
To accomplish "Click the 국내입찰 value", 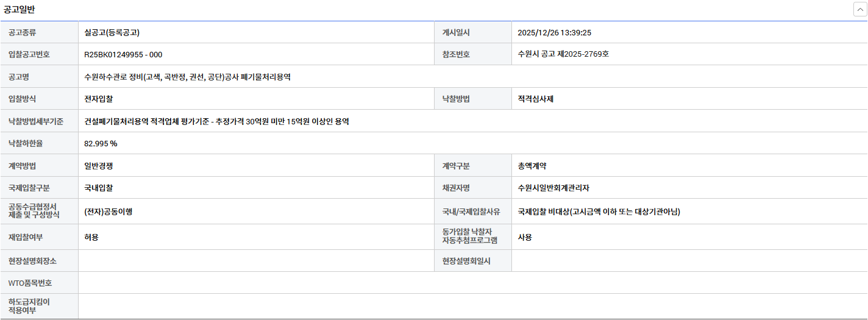I will coord(98,188).
